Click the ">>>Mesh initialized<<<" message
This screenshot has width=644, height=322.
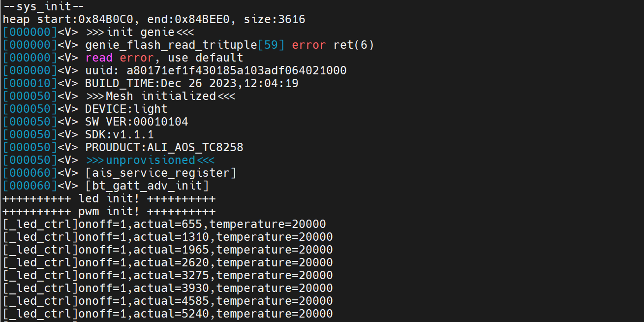pyautogui.click(x=160, y=96)
